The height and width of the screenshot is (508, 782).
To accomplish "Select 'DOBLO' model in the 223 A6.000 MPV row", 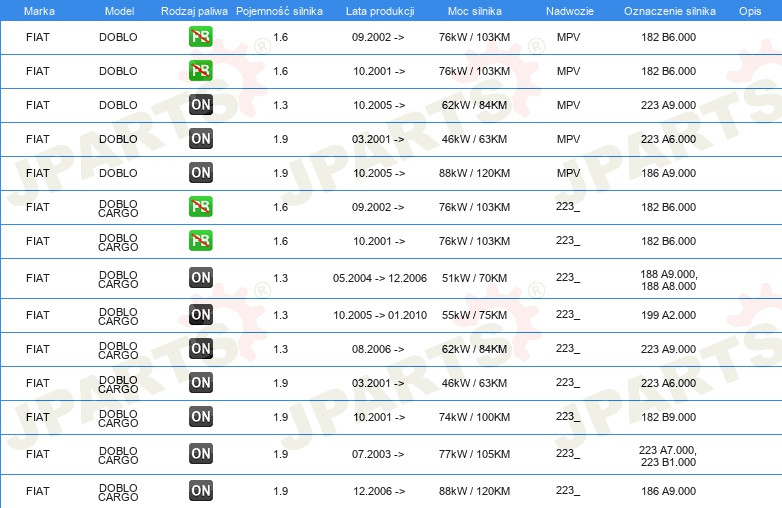I will [x=118, y=139].
